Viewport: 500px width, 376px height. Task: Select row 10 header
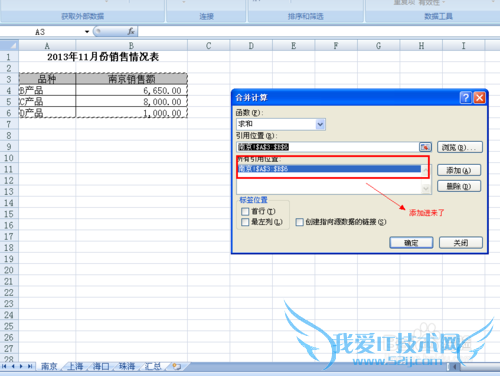point(9,158)
